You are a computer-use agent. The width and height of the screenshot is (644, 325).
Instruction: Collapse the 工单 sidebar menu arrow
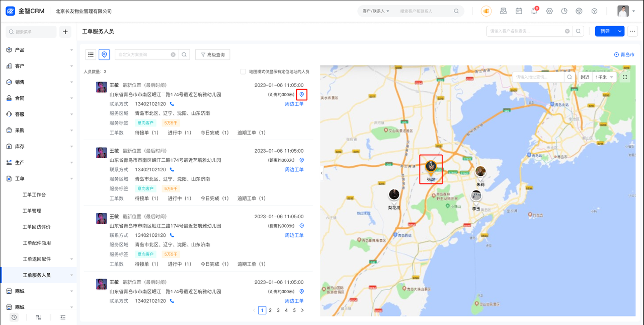[x=71, y=179]
